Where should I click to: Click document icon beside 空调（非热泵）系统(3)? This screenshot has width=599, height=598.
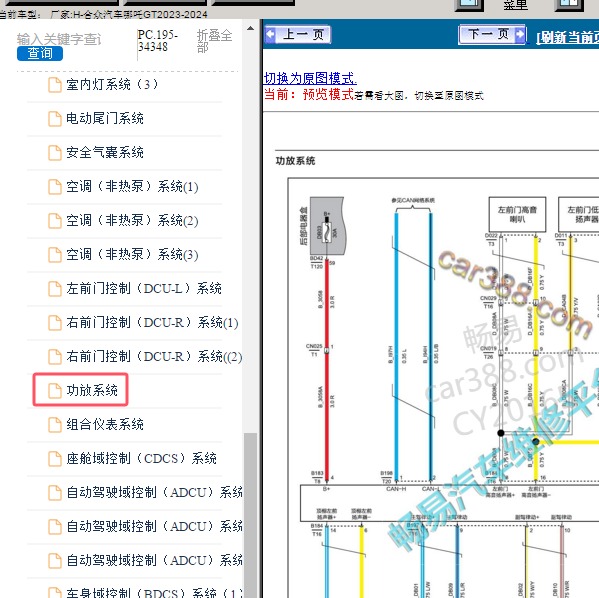pos(55,255)
